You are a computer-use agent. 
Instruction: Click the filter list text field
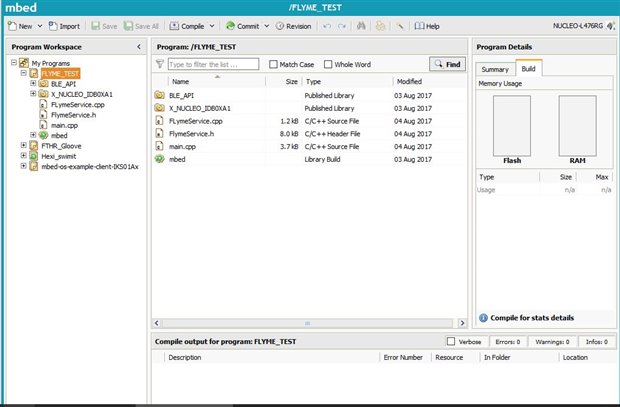pos(214,64)
